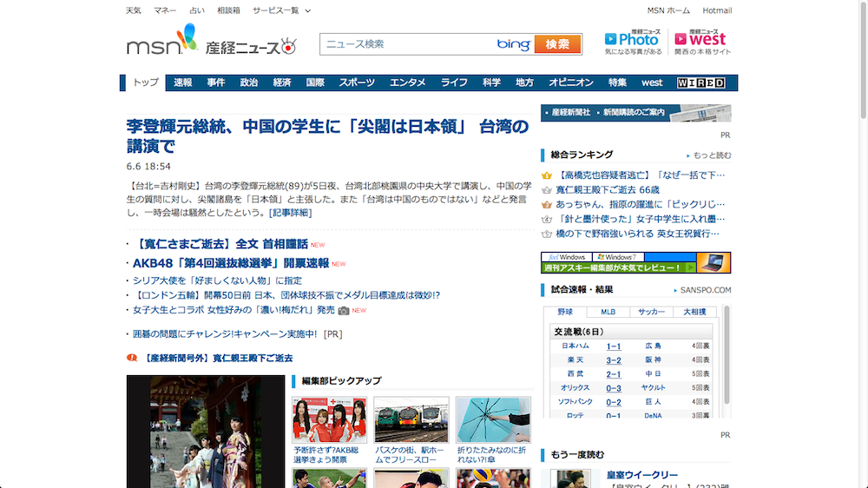Click camera icon beside 梅だれ headline

(x=344, y=310)
